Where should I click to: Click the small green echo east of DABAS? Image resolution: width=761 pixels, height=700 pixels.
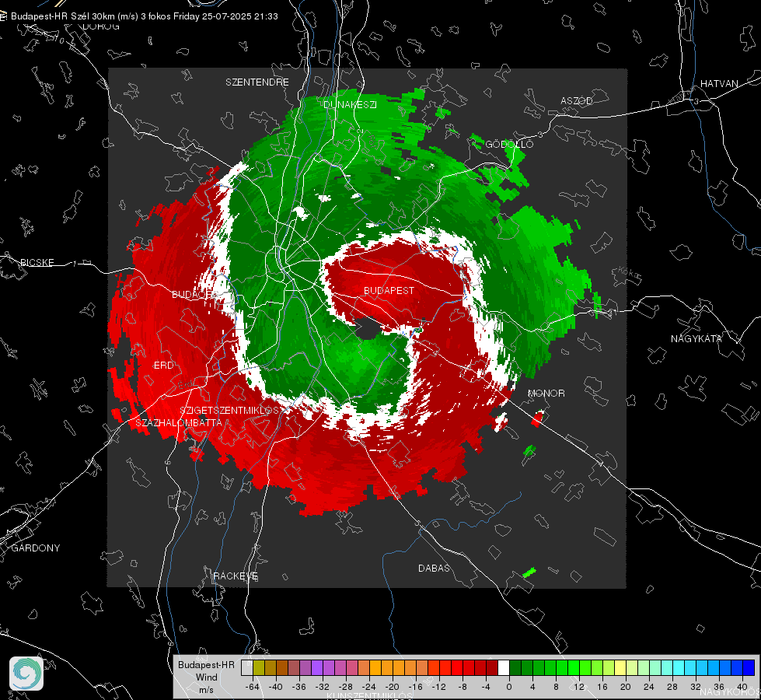[x=529, y=572]
